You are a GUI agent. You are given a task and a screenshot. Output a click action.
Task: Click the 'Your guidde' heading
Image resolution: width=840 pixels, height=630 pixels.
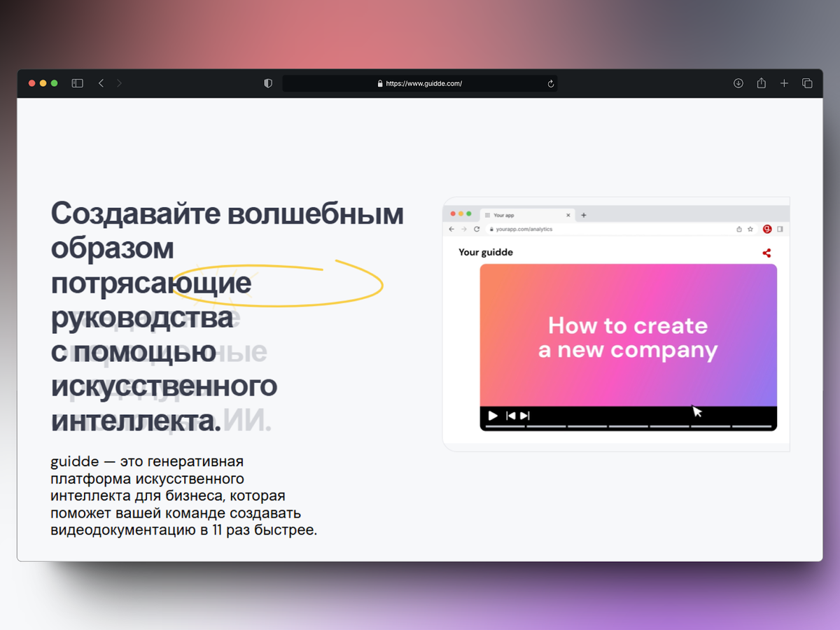pos(486,252)
